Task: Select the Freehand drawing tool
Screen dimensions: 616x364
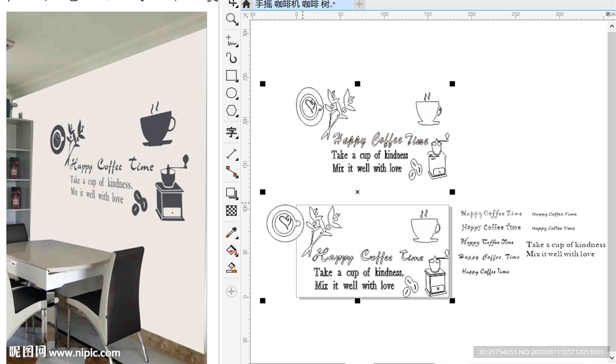Action: coord(232,40)
